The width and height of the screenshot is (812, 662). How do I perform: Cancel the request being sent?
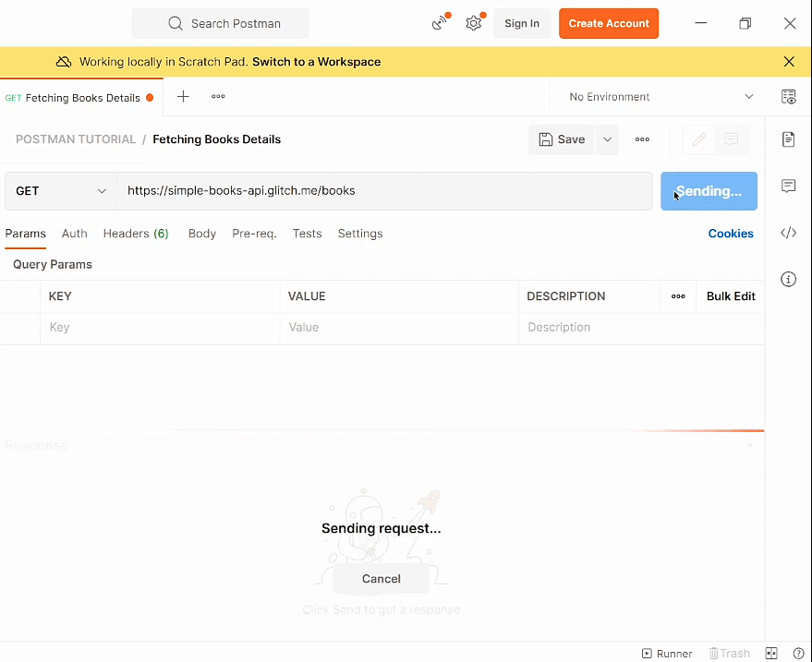coord(382,579)
